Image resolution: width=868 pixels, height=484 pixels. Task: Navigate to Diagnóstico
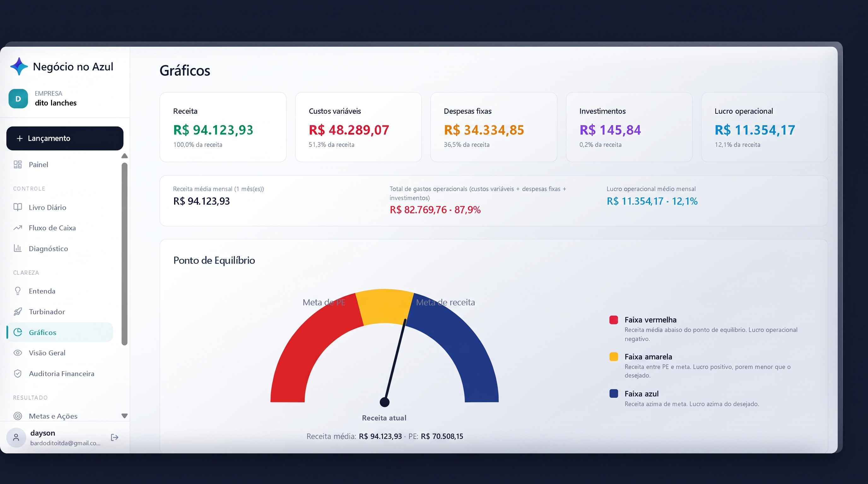(60, 248)
